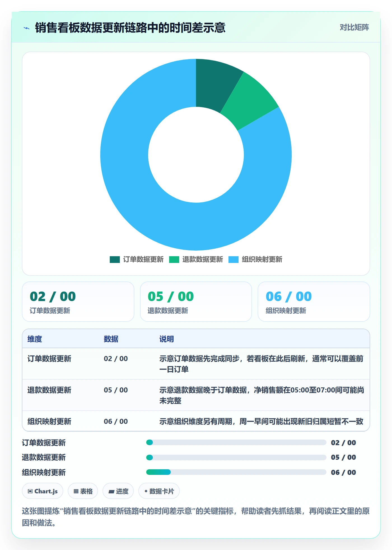Select the 05 / 00 data card
Screen dimensions: 392x550
click(x=196, y=302)
